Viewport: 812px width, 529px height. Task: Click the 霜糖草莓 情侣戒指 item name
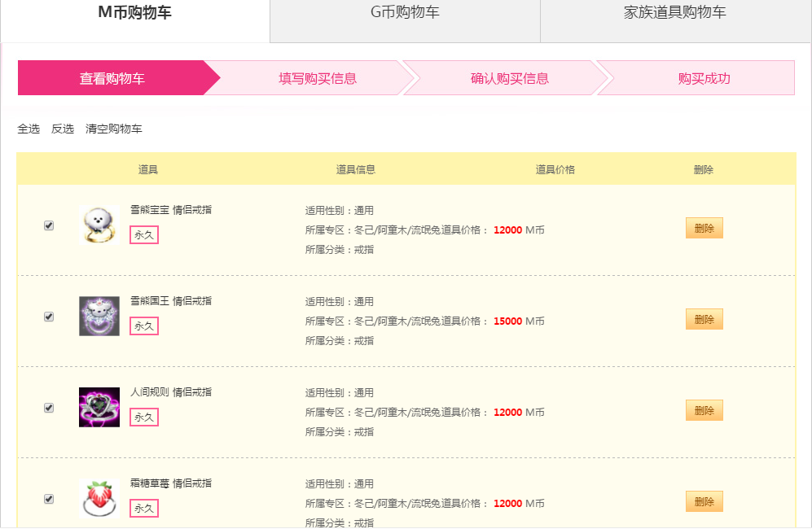(171, 483)
